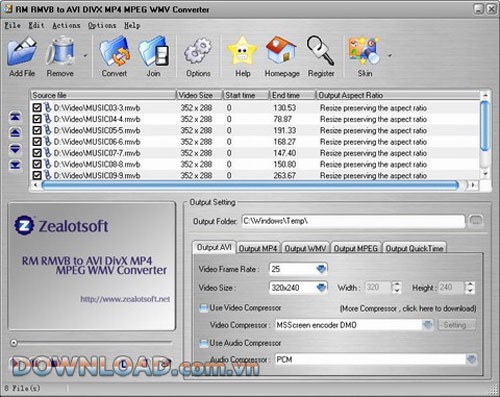Open the Remove dropdown arrow
The image size is (500, 397).
click(x=85, y=56)
